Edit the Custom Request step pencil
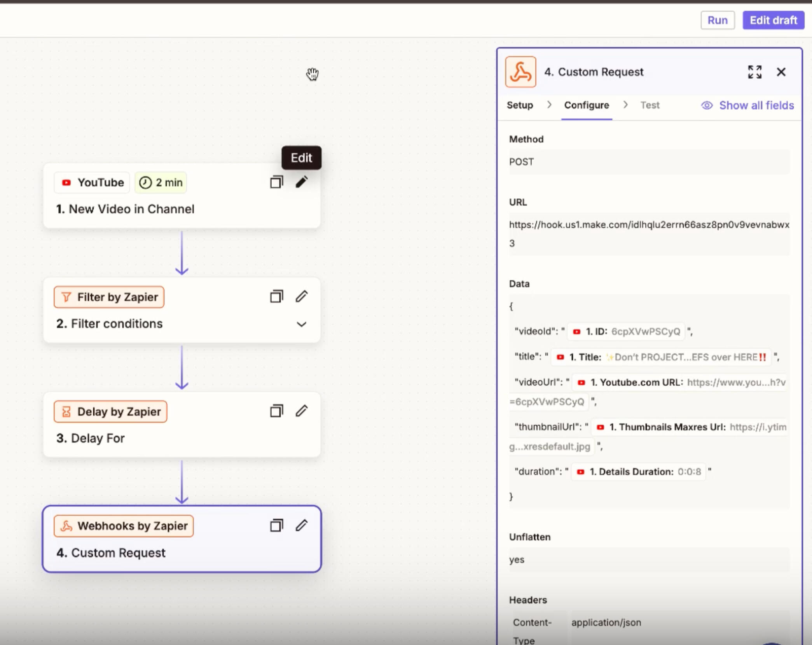This screenshot has height=645, width=812. 302,526
